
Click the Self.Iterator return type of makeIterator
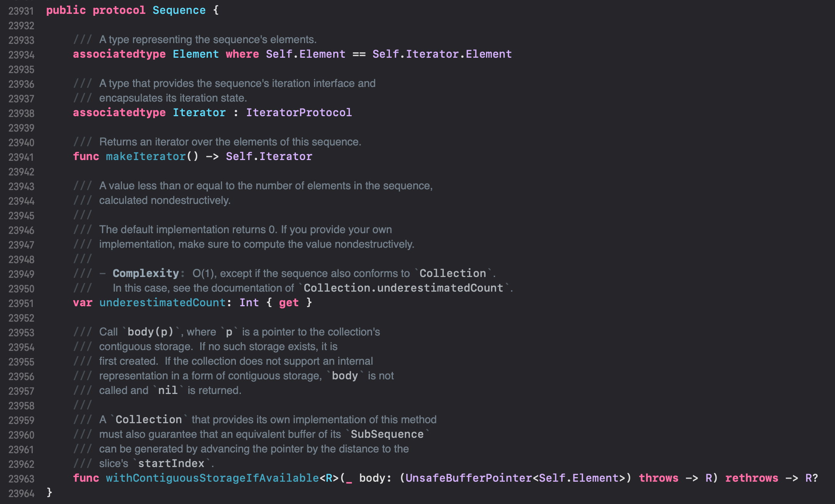click(269, 157)
